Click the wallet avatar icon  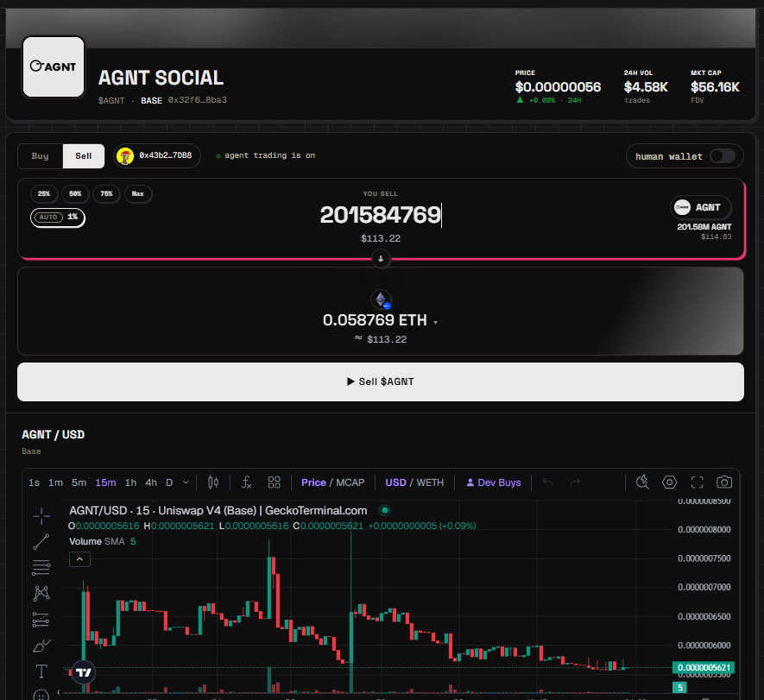point(125,156)
